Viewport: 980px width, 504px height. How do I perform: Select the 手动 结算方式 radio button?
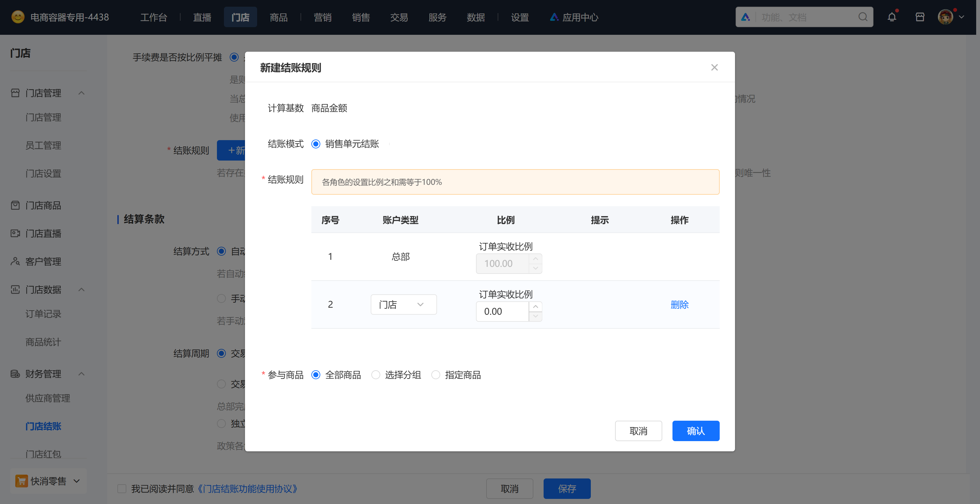[221, 298]
